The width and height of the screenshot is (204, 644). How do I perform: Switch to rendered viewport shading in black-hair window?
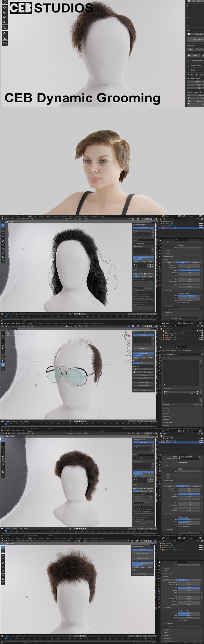151,219
